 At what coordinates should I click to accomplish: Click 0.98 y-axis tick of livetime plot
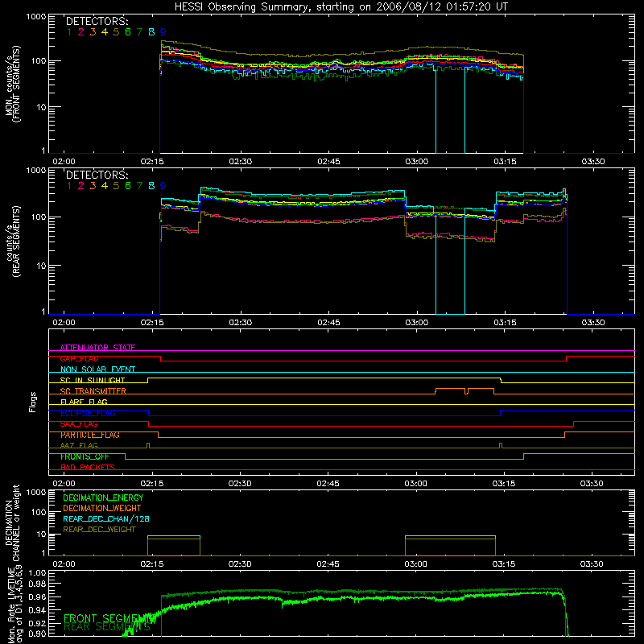(x=37, y=584)
